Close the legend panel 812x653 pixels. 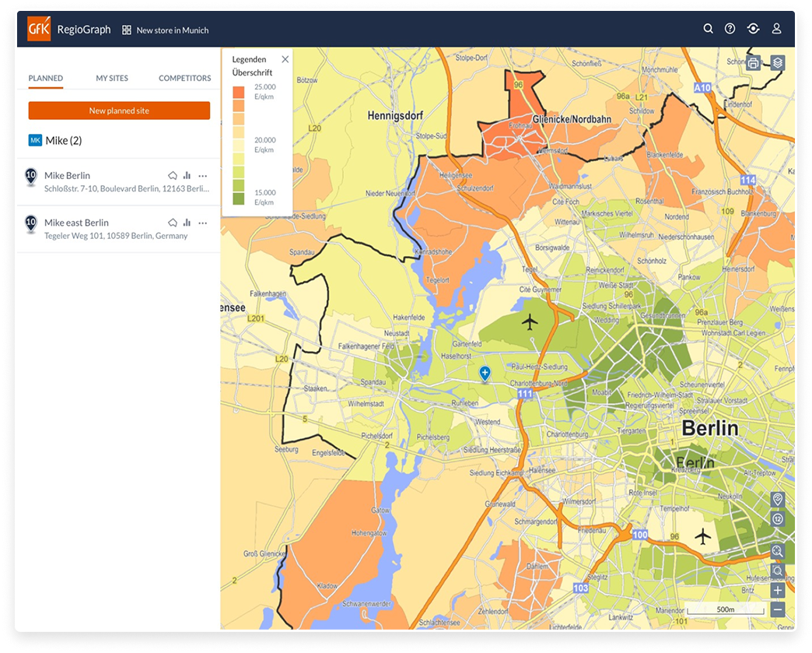285,60
